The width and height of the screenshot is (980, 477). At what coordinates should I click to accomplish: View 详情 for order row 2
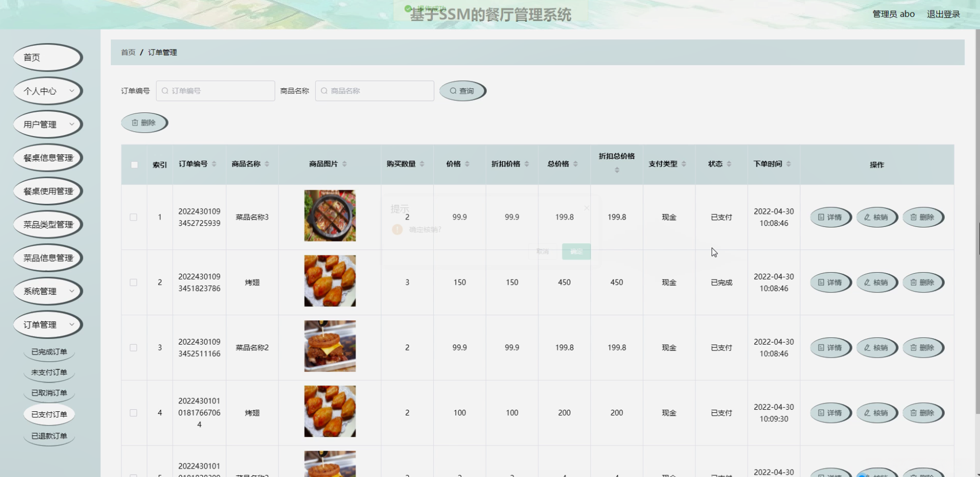pyautogui.click(x=830, y=283)
